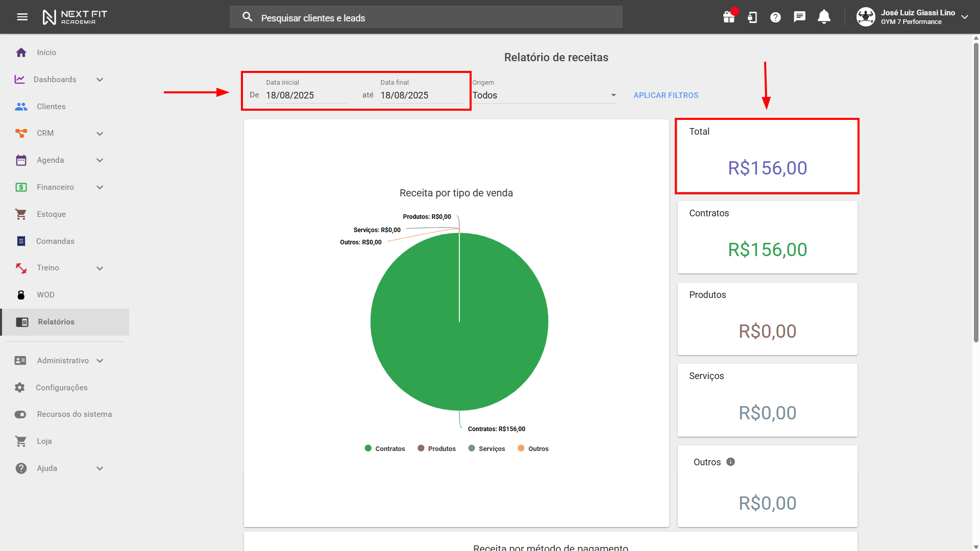
Task: Expand the Financeiro menu chevron
Action: 100,187
